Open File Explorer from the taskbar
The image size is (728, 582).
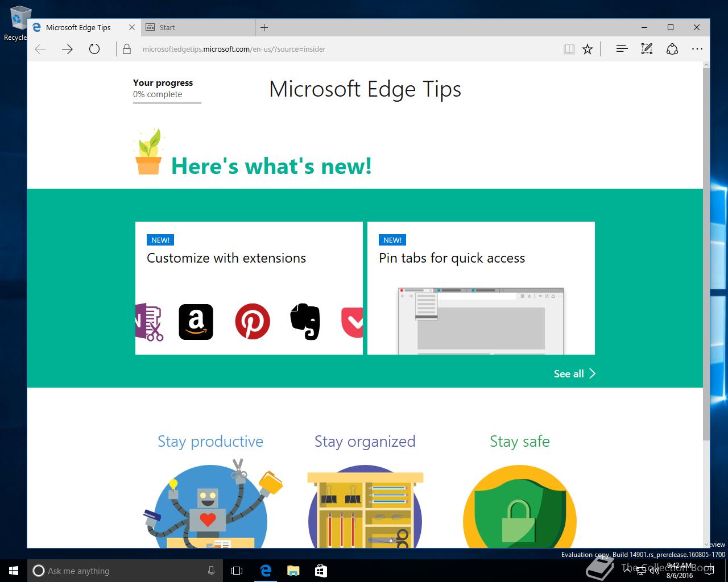293,571
